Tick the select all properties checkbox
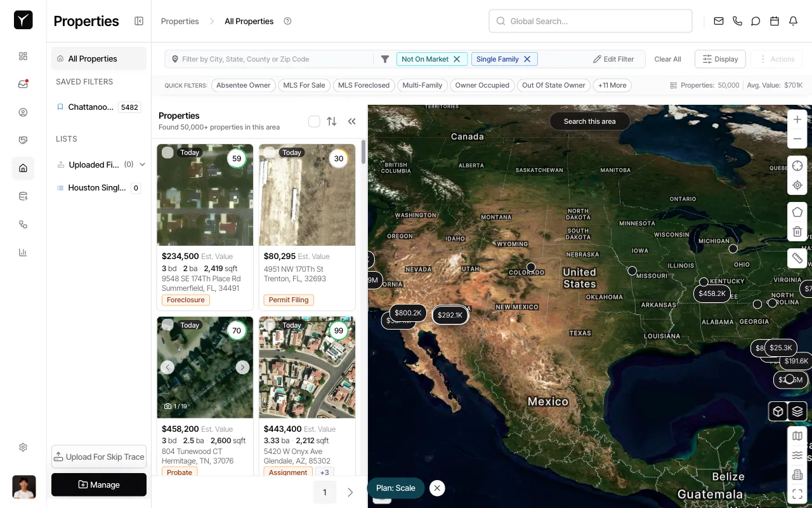The height and width of the screenshot is (508, 812). pos(314,121)
